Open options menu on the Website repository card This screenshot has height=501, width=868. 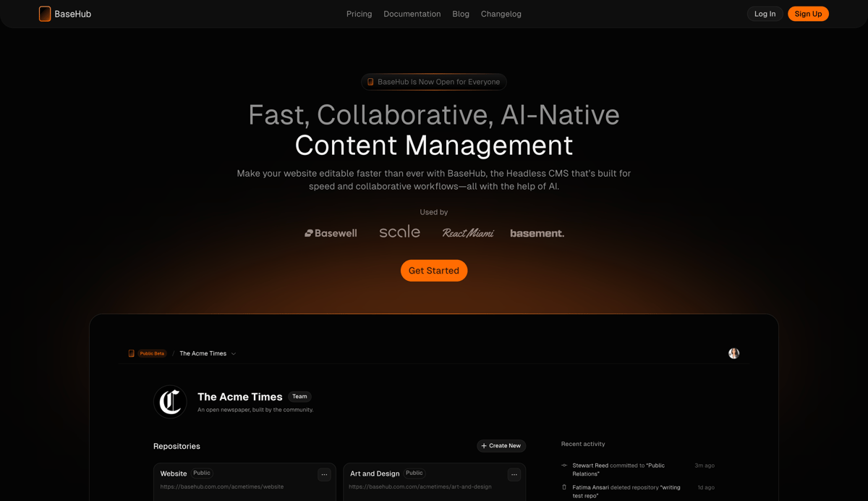(x=324, y=474)
